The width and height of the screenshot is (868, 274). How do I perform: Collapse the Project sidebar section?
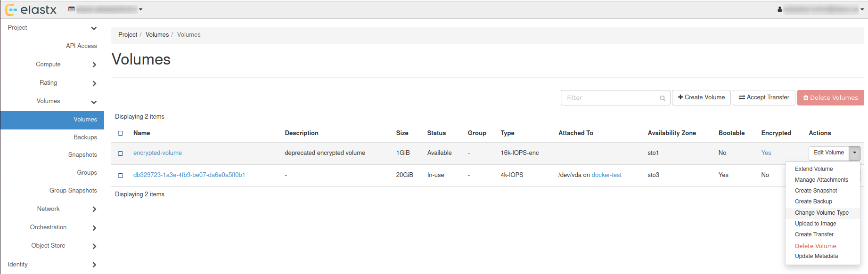pos(52,28)
